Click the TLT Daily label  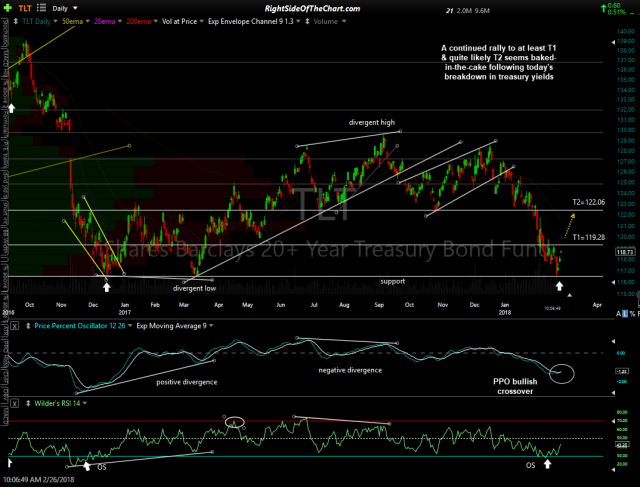tap(36, 21)
